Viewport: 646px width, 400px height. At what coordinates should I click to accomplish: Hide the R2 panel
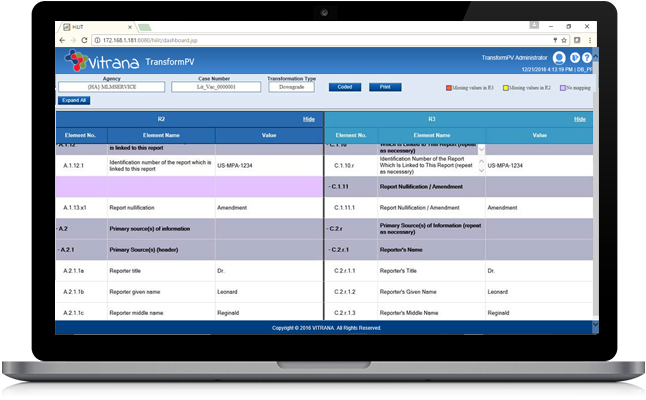[x=309, y=119]
